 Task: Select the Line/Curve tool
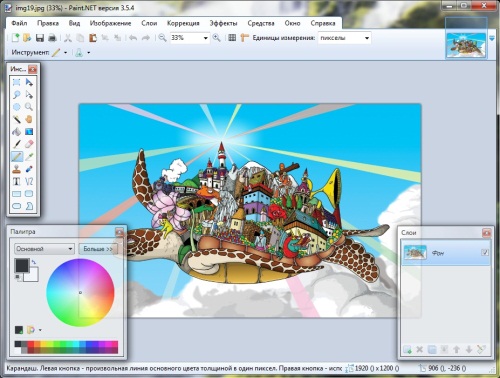pyautogui.click(x=29, y=181)
